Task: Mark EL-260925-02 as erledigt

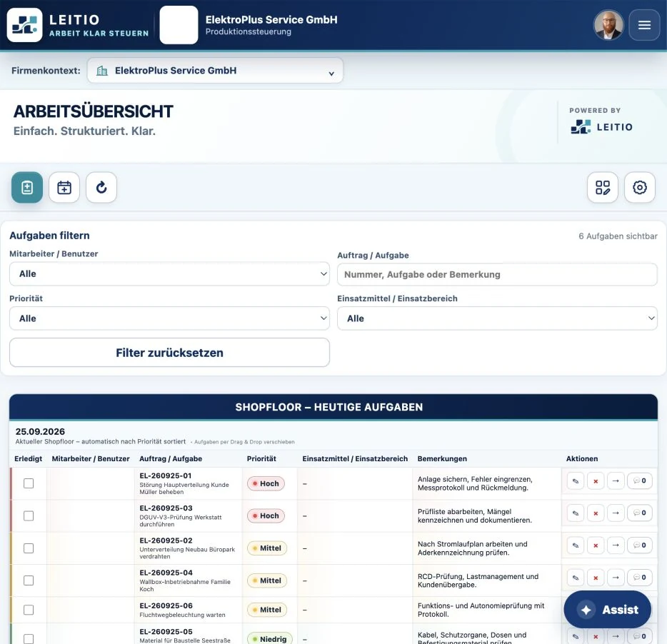Action: pyautogui.click(x=29, y=548)
